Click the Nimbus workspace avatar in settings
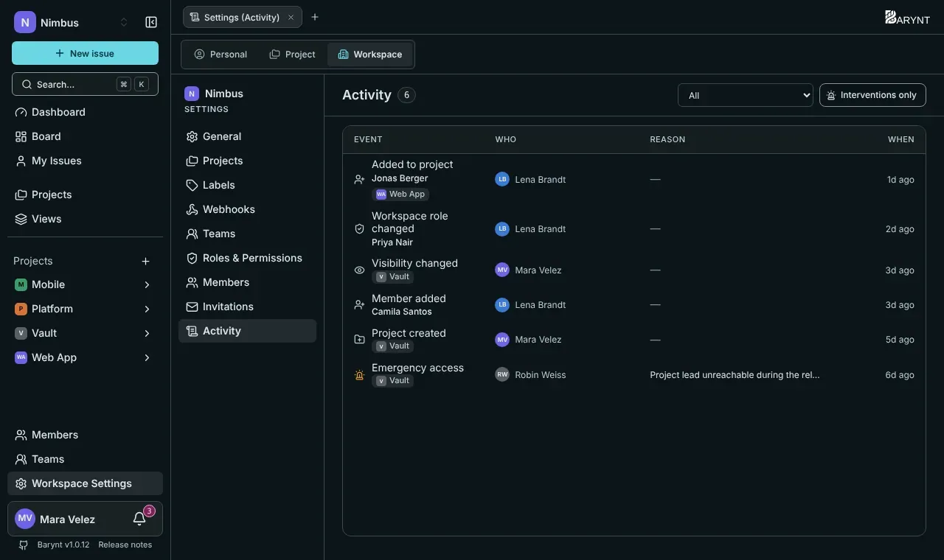Image resolution: width=944 pixels, height=560 pixels. (x=192, y=94)
